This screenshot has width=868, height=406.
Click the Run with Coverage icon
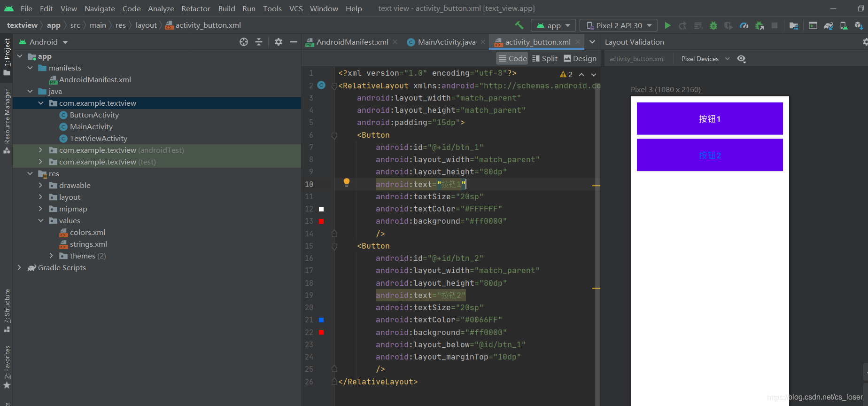point(728,25)
